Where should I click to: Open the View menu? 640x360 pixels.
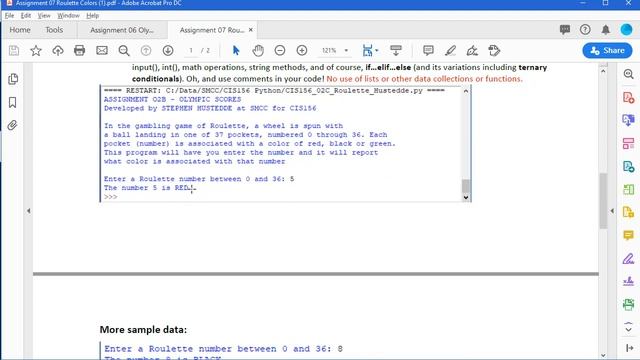click(x=44, y=16)
